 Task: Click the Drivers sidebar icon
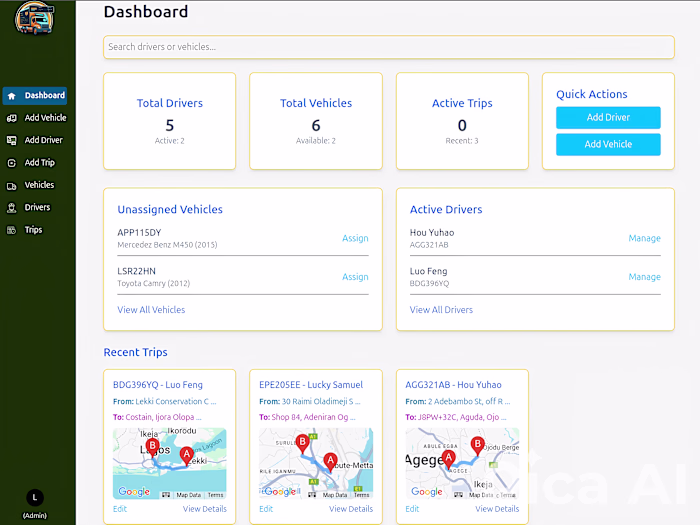coord(12,208)
